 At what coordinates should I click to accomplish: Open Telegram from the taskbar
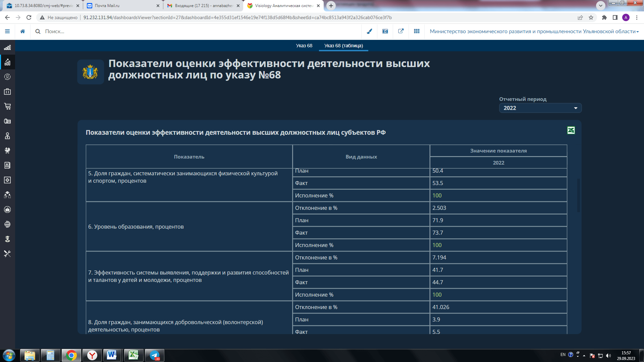(x=155, y=355)
